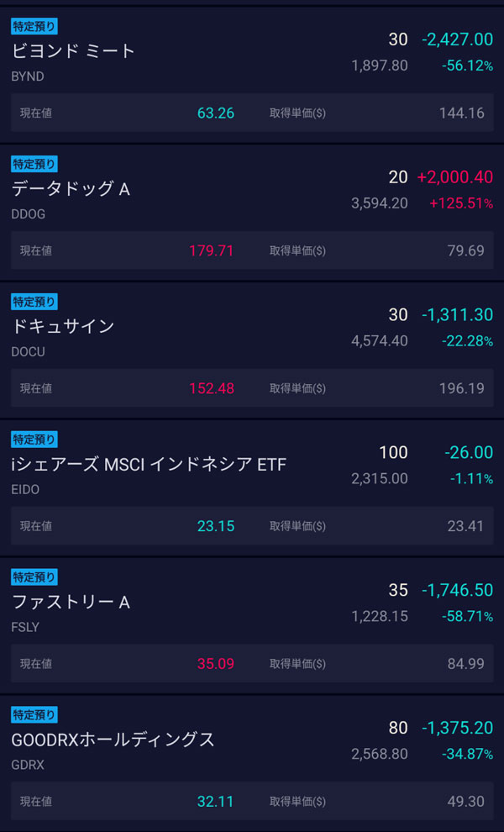Screen dimensions: 504x832
Task: Tap the 23.15 current price for EIDO
Action: [x=216, y=526]
